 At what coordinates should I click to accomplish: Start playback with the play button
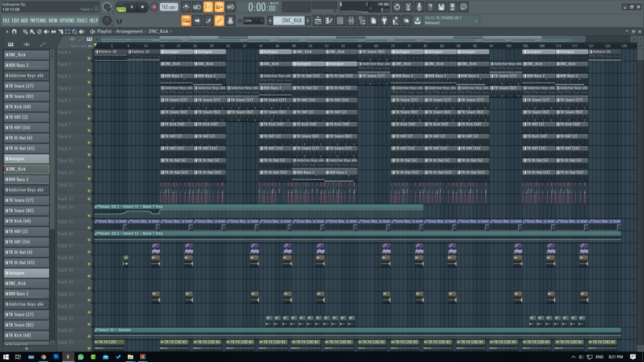coord(132,7)
